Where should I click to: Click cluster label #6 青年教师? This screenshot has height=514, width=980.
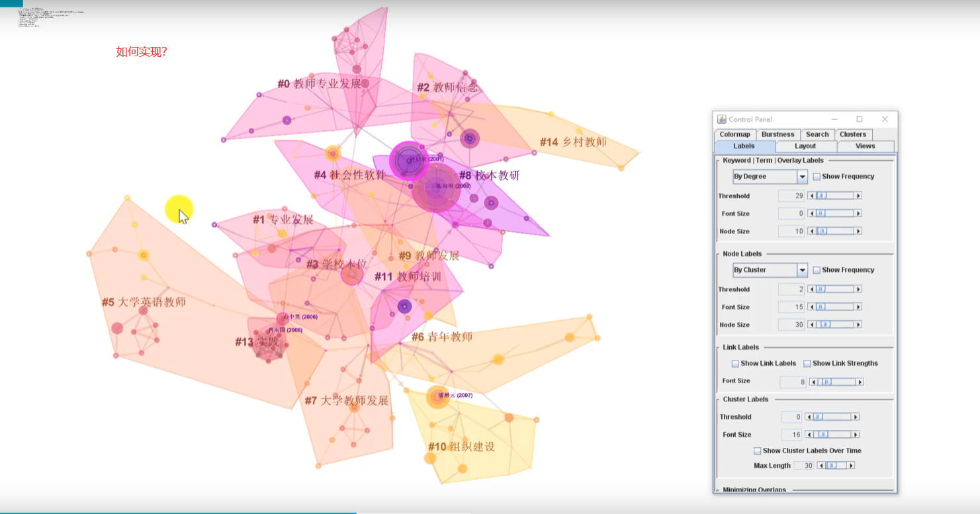click(x=442, y=337)
